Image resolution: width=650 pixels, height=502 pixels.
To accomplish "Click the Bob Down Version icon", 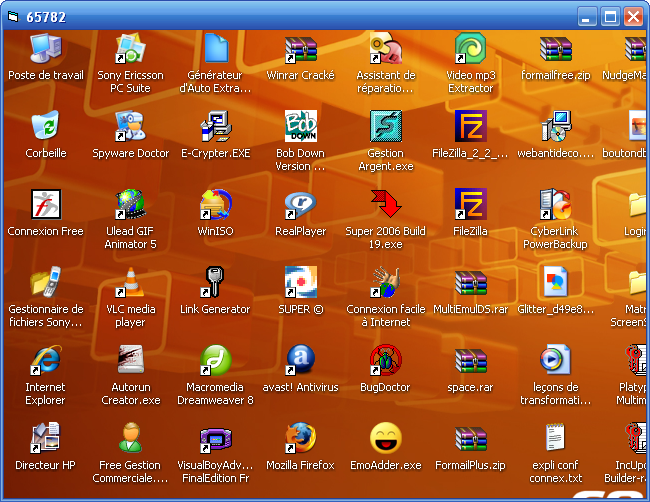I will pyautogui.click(x=301, y=126).
